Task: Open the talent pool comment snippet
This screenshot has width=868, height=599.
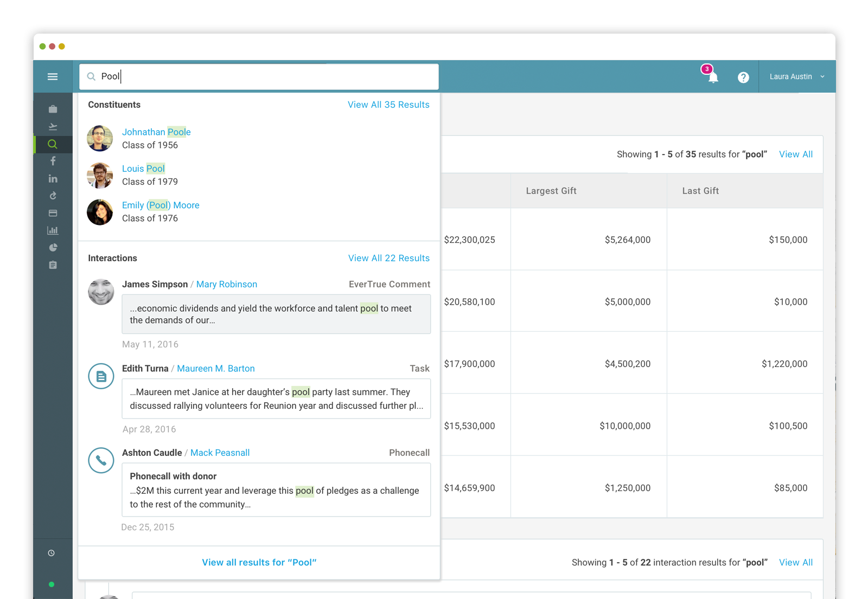Action: click(276, 314)
